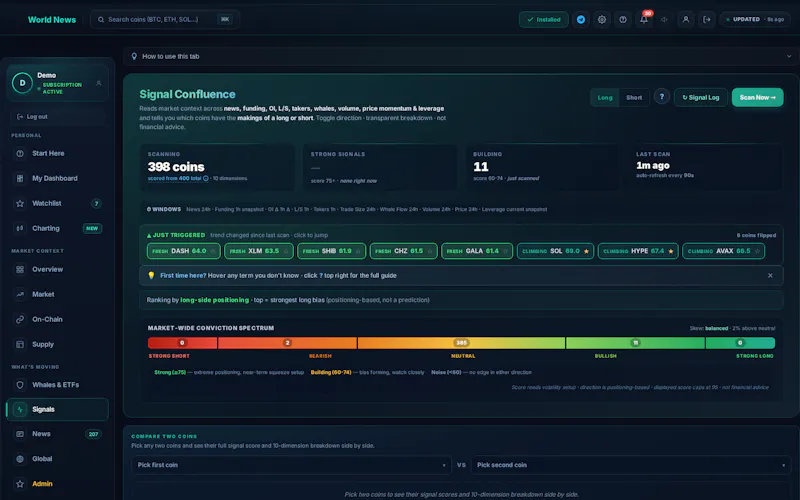Toggle watchlist star on CHZ chip
The height and width of the screenshot is (500, 800).
pos(430,251)
